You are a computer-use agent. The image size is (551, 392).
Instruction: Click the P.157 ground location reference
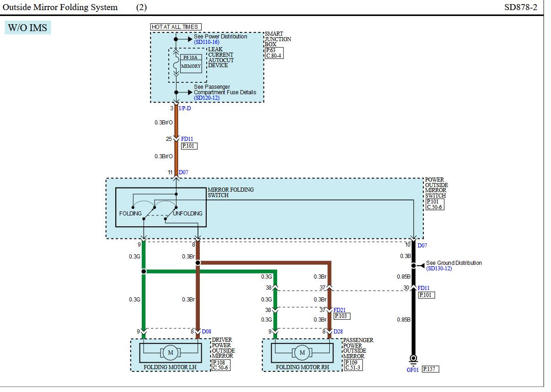pyautogui.click(x=430, y=369)
